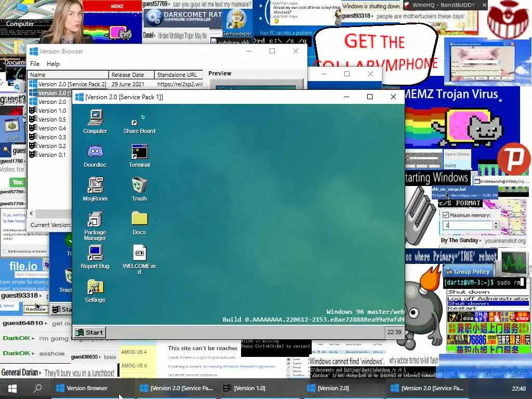Screen dimensions: 532x399
Task: Click the Computer label in the top-left corner
Action: (x=20, y=24)
